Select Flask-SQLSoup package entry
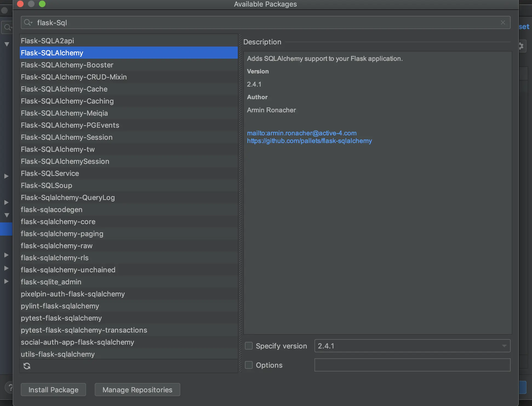Viewport: 532px width, 406px height. (47, 185)
